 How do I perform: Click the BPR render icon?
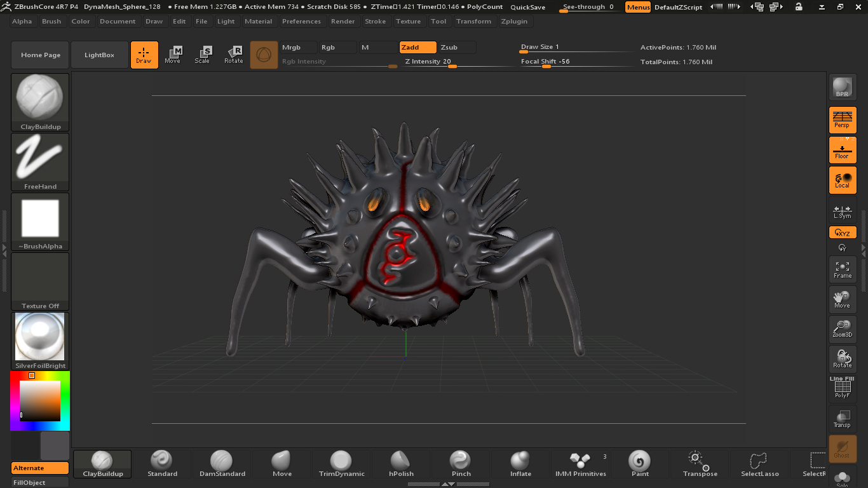pos(842,87)
